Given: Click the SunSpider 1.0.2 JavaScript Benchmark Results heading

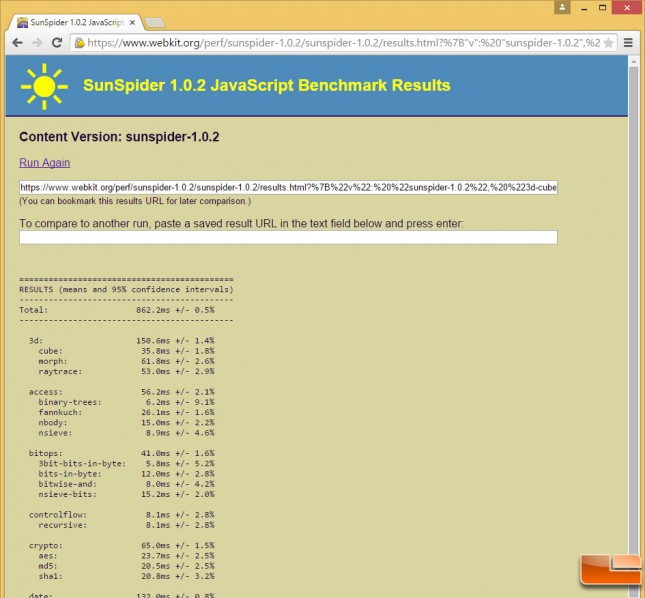Looking at the screenshot, I should [267, 86].
